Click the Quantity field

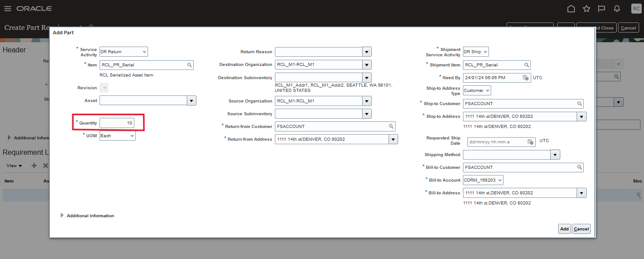coord(117,123)
